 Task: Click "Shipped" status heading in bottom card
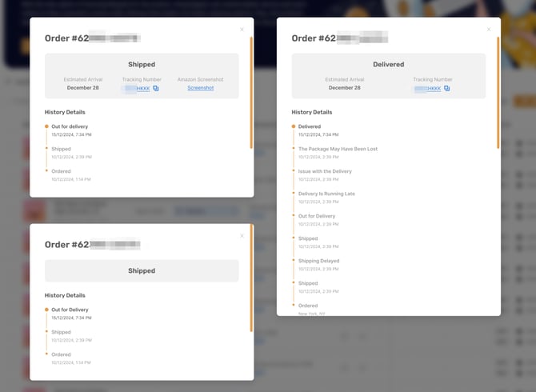(x=142, y=270)
